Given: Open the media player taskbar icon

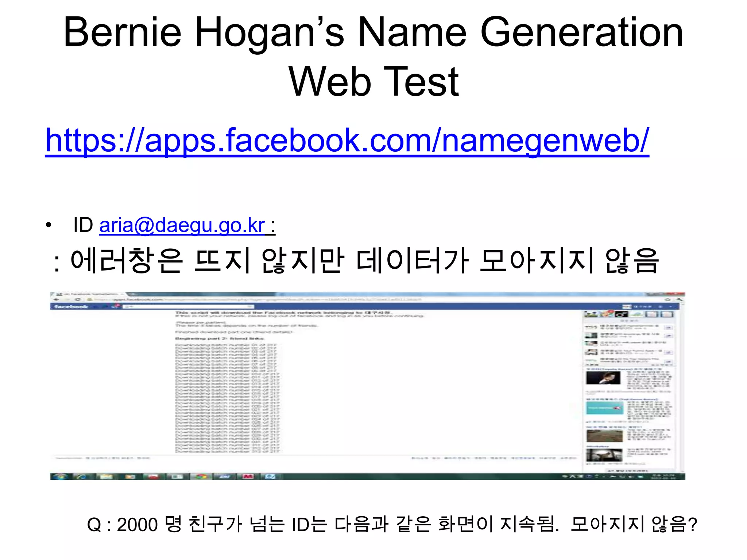Looking at the screenshot, I should coord(130,476).
